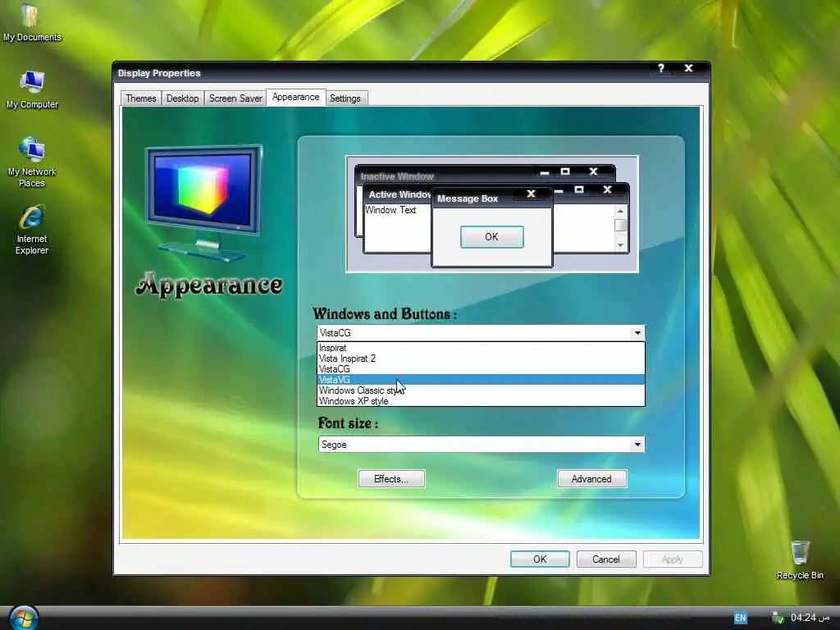
Task: Expand the Font size dropdown arrow
Action: click(637, 444)
